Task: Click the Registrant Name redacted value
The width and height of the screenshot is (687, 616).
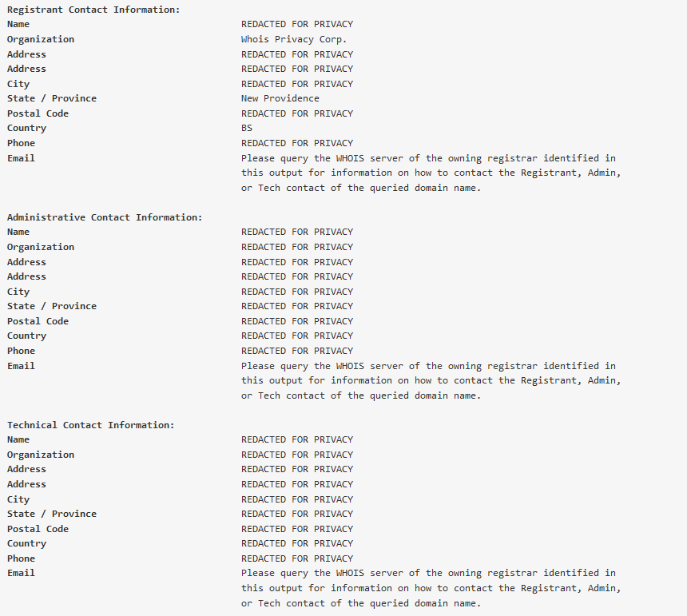Action: 297,25
